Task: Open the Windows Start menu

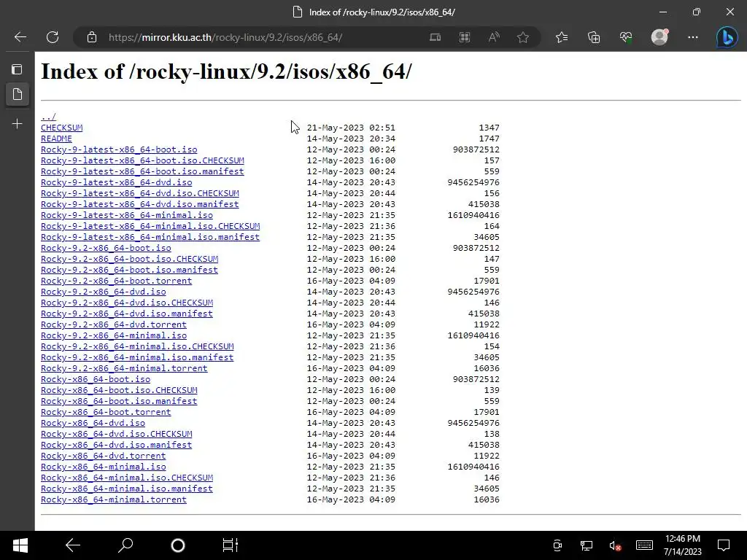Action: [x=20, y=545]
